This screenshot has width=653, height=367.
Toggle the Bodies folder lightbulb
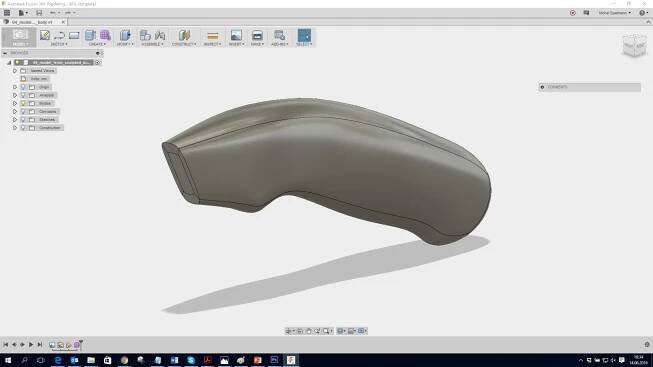tap(23, 103)
